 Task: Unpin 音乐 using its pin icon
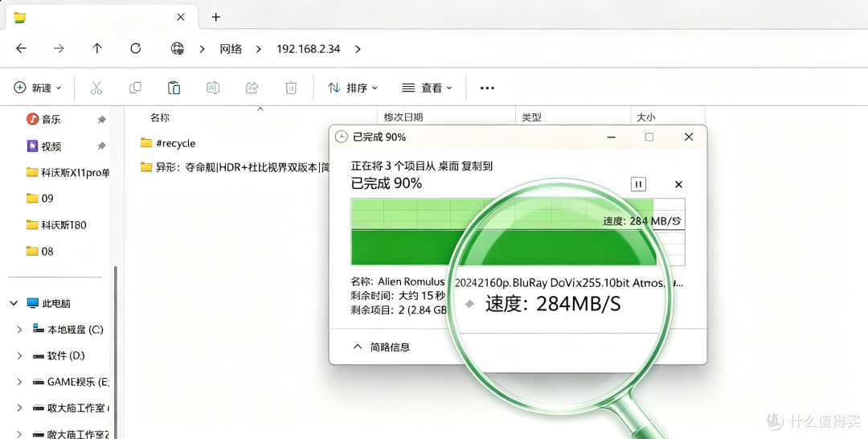(x=101, y=120)
